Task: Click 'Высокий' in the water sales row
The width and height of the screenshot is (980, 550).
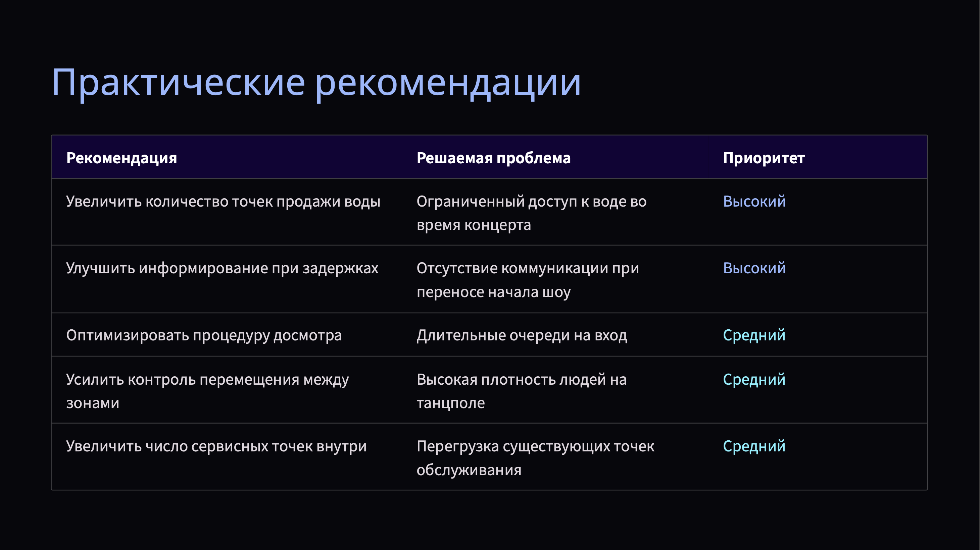Action: [x=754, y=201]
